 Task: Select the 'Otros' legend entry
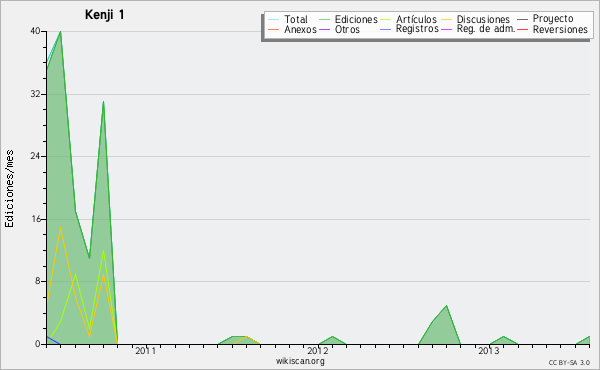pos(347,29)
